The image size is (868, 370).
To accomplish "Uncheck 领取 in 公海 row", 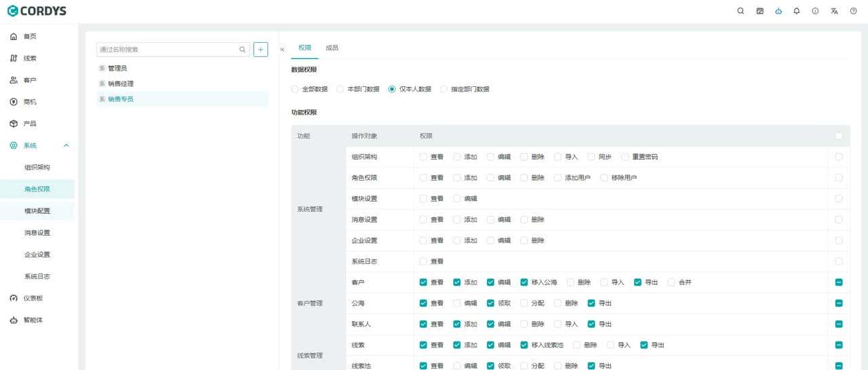I will click(x=490, y=303).
